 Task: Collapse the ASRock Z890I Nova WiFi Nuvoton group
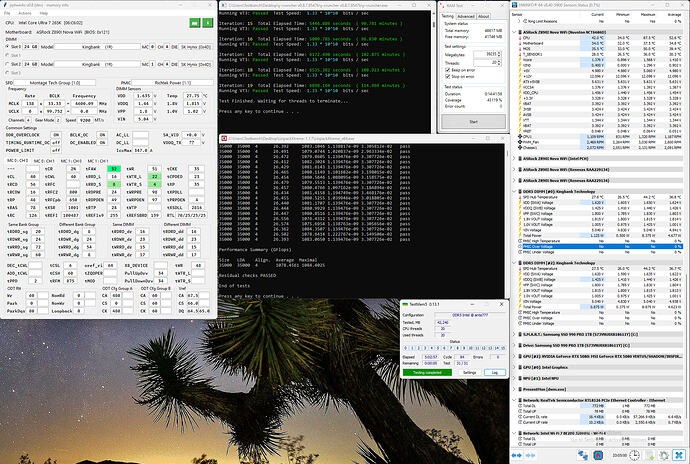point(514,32)
